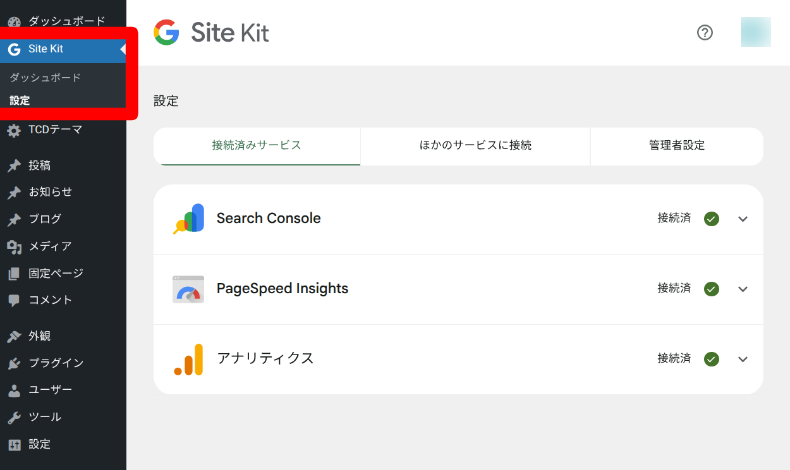Click the green check for Search Console
The image size is (790, 470).
coord(711,219)
